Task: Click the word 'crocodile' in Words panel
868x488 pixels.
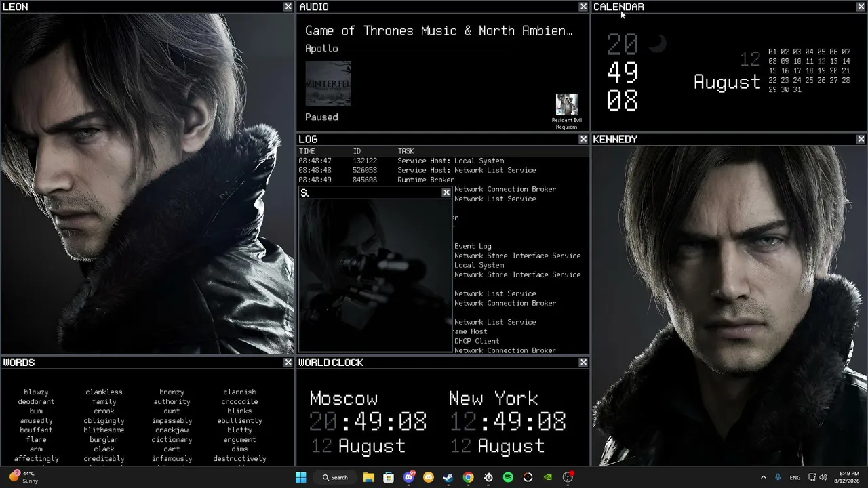Action: tap(239, 401)
